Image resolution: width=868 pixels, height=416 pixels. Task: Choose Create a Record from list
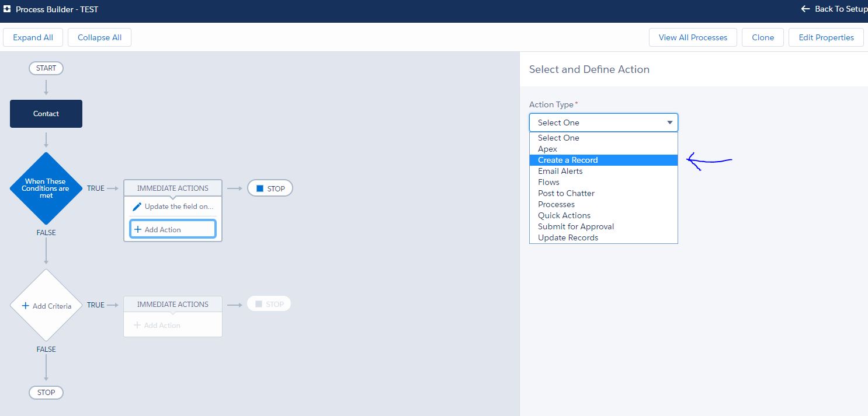click(568, 160)
